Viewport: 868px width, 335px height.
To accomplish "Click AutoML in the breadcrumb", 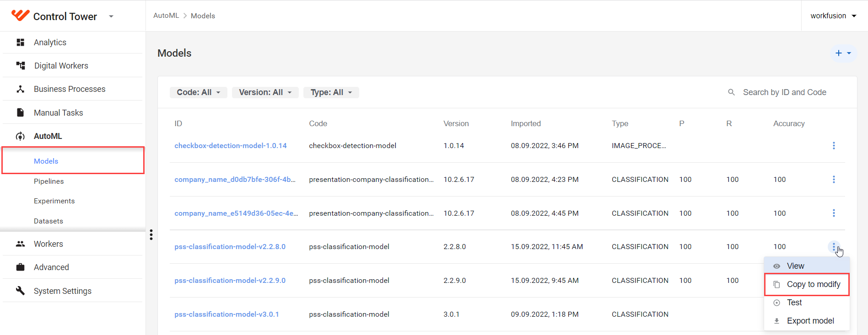I will pyautogui.click(x=166, y=16).
